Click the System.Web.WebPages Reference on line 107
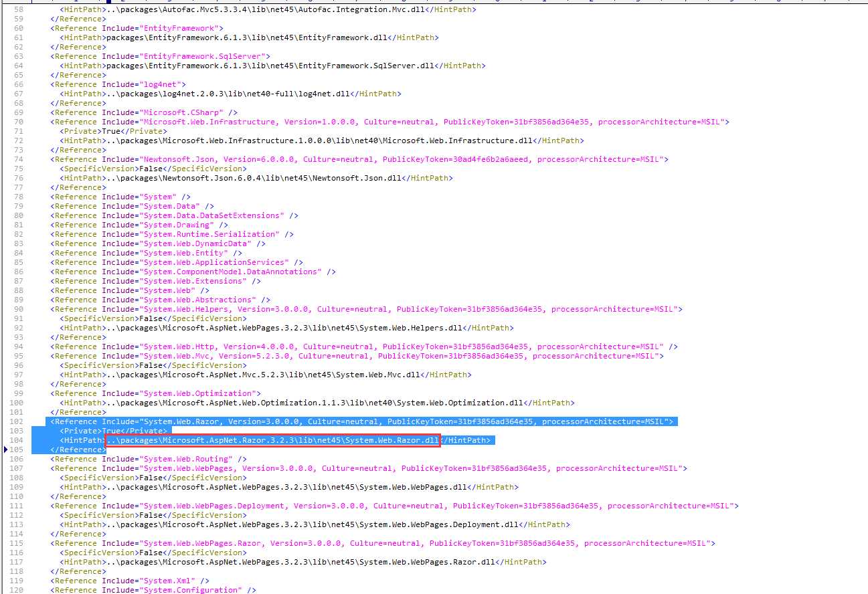 369,468
